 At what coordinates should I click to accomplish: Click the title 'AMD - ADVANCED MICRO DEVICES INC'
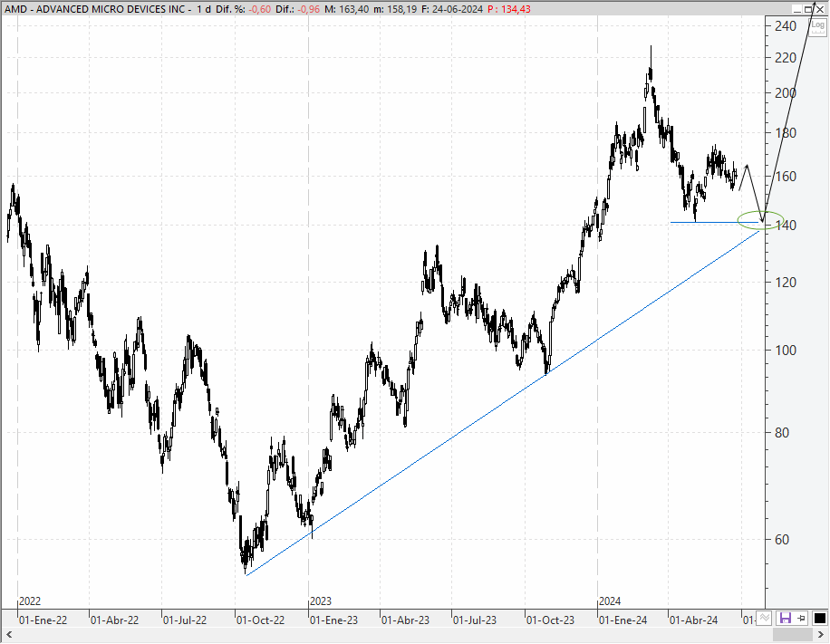[95, 9]
